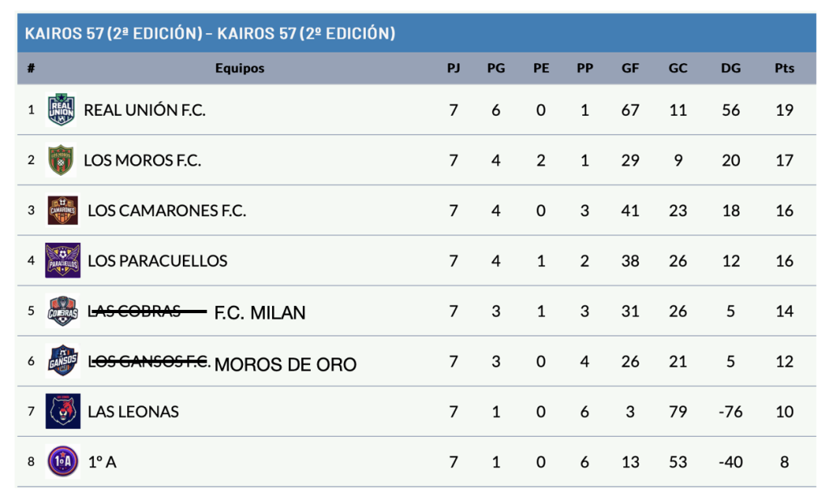Click the Pts column header

click(x=784, y=68)
